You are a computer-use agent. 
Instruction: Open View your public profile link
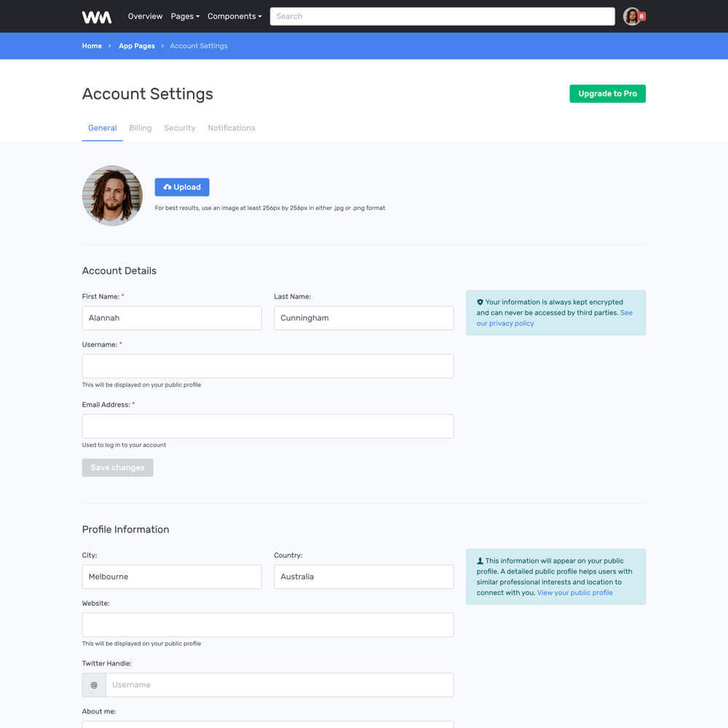point(575,593)
